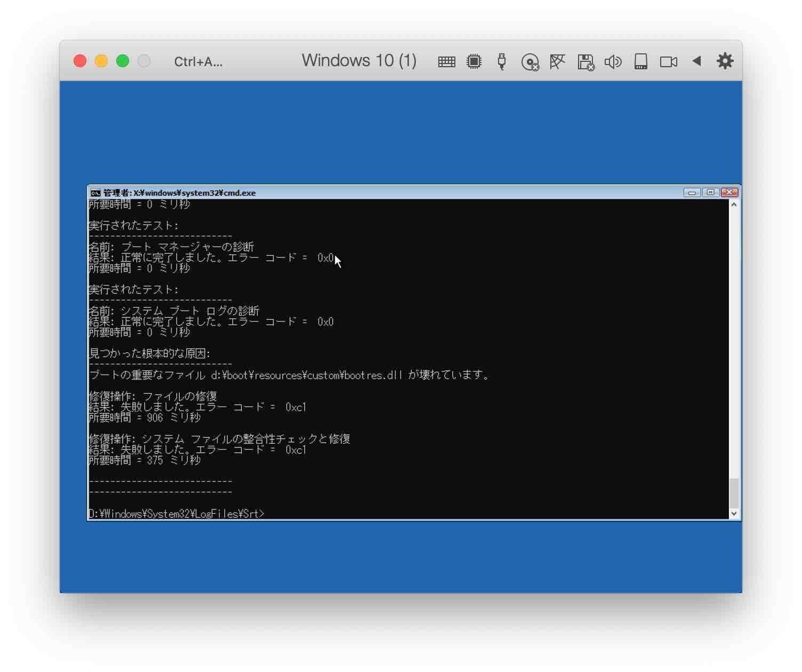Click the Ctrl+A... key shortcut label
802x672 pixels.
pos(198,62)
